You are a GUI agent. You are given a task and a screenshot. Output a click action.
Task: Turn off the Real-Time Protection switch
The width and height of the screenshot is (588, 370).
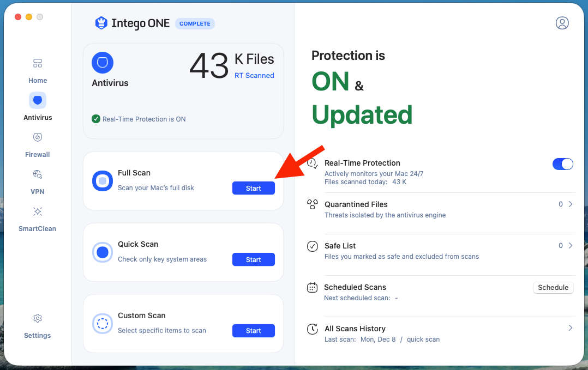562,164
